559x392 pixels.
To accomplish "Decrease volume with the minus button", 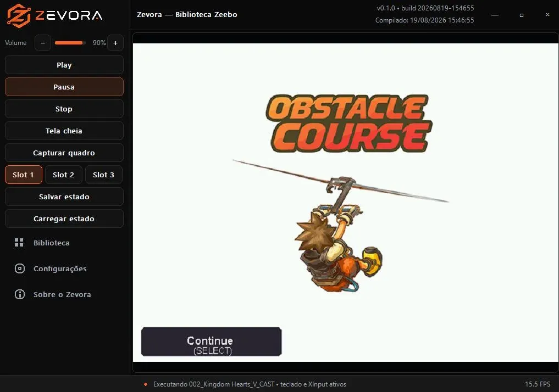I will point(43,43).
